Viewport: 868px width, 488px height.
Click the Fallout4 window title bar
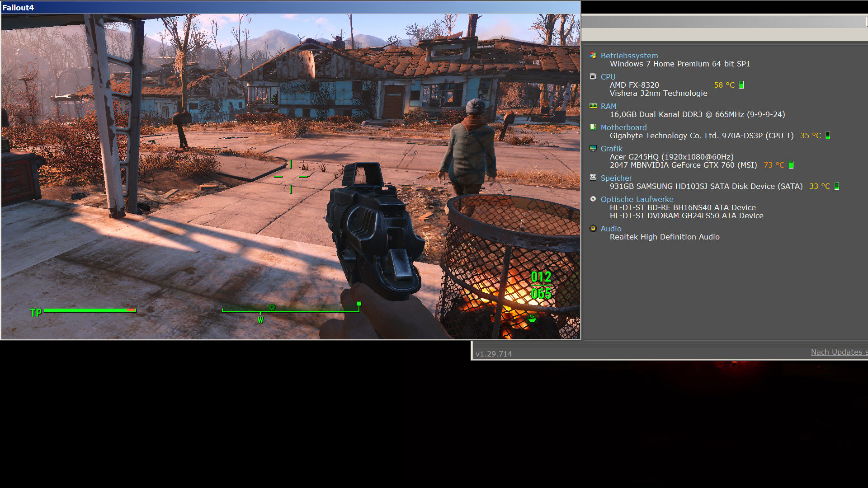pyautogui.click(x=289, y=8)
